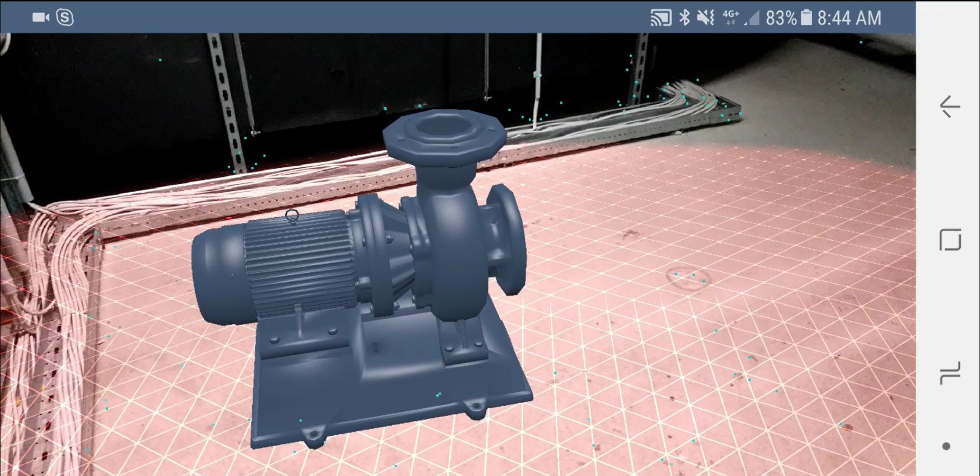Viewport: 980px width, 476px height.
Task: Tap the battery icon in status bar
Action: 806,17
